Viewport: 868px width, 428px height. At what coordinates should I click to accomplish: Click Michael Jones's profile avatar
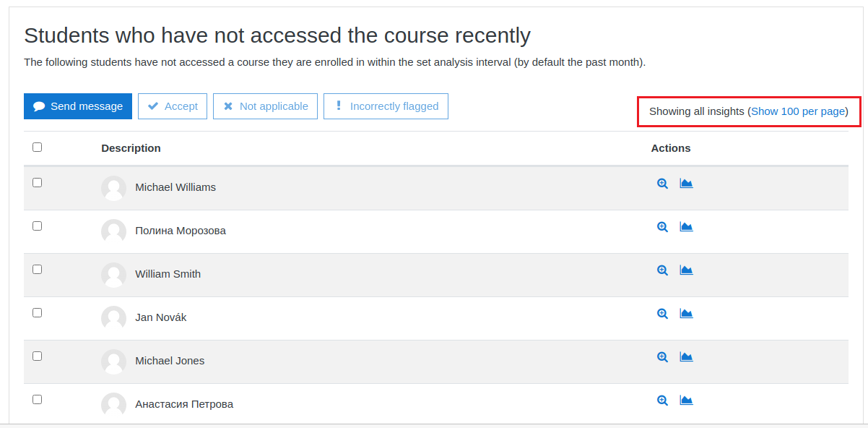tap(113, 361)
